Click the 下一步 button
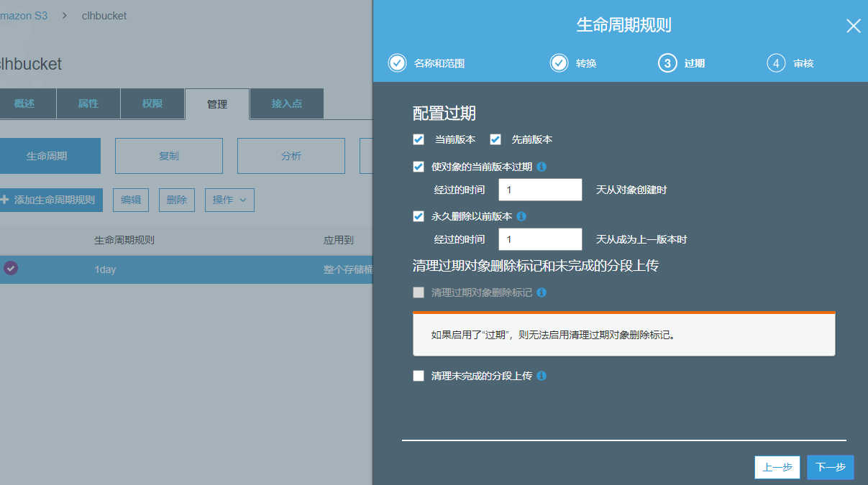This screenshot has width=868, height=485. click(830, 467)
